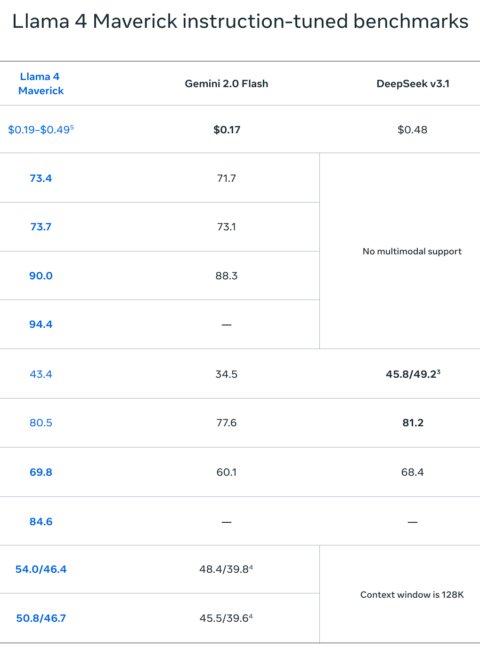Click the 73.4 Maverick score

coord(41,178)
